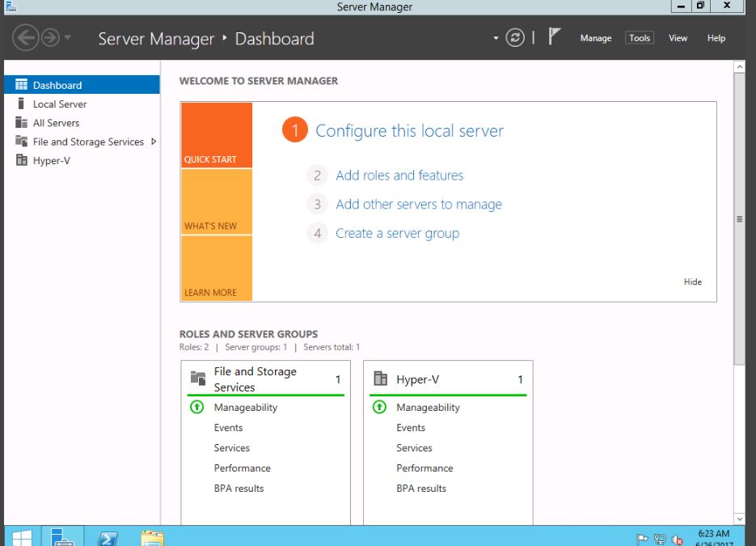Click File and Storage Services manageability status icon
This screenshot has height=546, width=756.
pos(196,407)
